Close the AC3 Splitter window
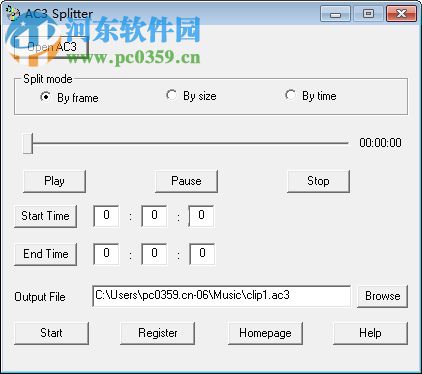 click(x=401, y=14)
